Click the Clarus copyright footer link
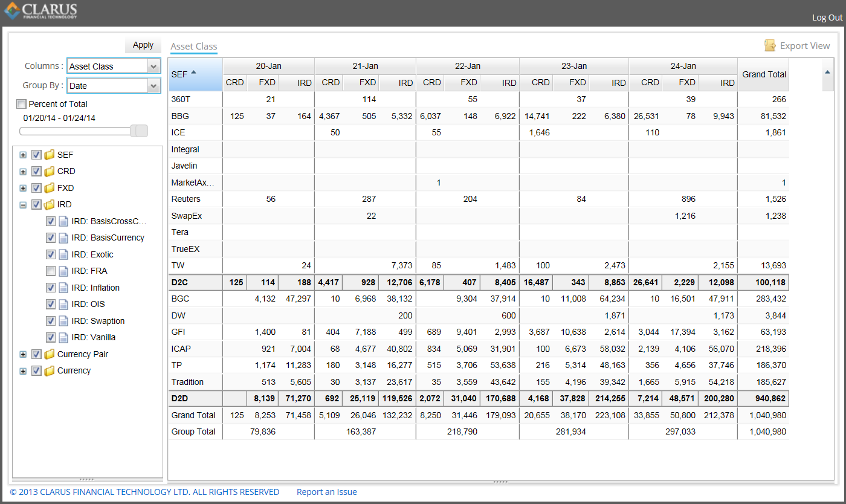Screen dimensions: 846x504 coord(144,492)
